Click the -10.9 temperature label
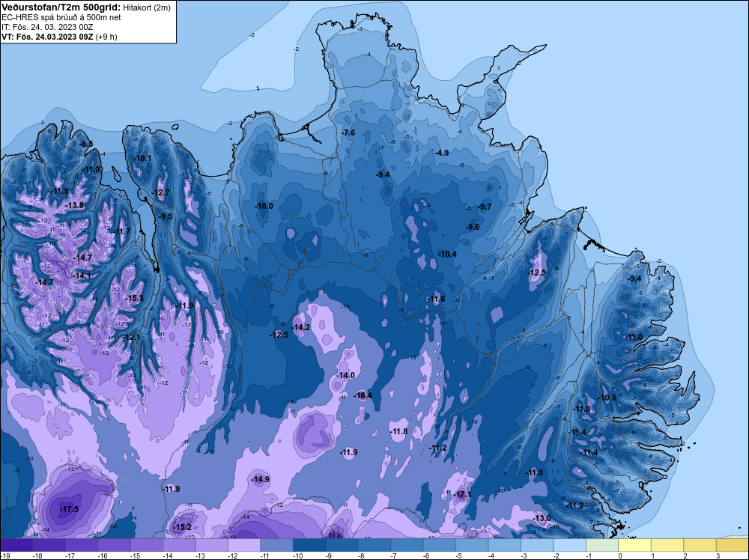 [607, 398]
